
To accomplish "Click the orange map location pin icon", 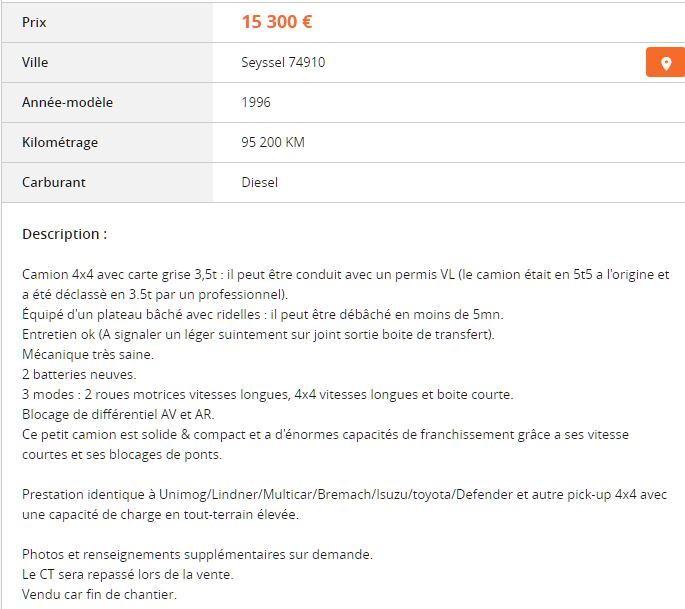I will pos(665,62).
